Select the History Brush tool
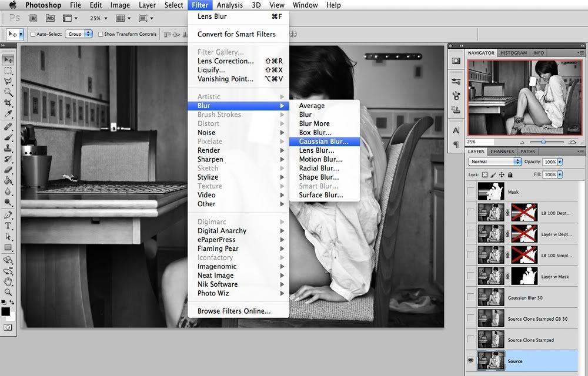Viewport: 588px width, 376px height. (8, 159)
